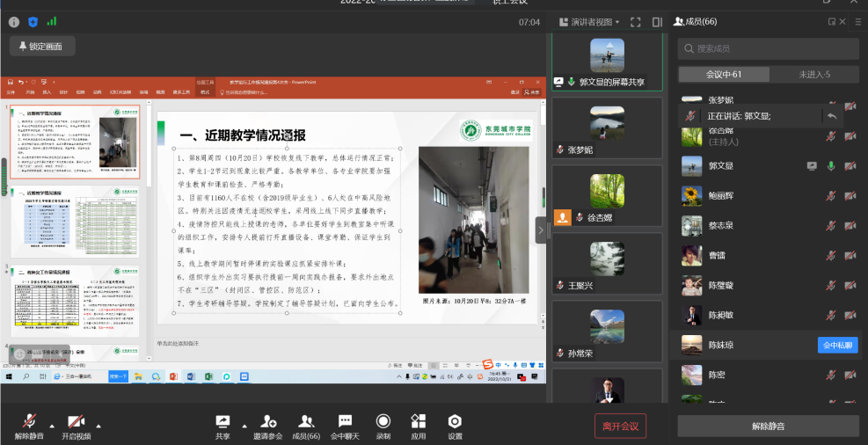
Task: Enter fullscreen with the corner-brackets icon
Action: [636, 22]
